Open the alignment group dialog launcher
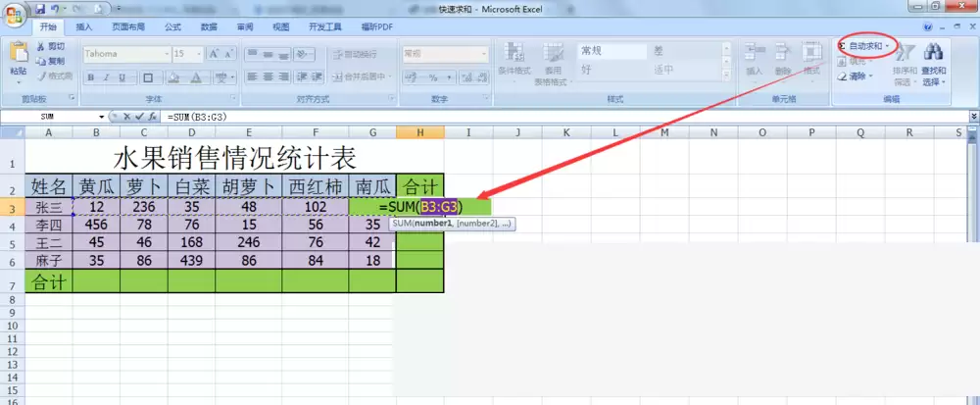Viewport: 980px width, 405px height. pyautogui.click(x=392, y=98)
